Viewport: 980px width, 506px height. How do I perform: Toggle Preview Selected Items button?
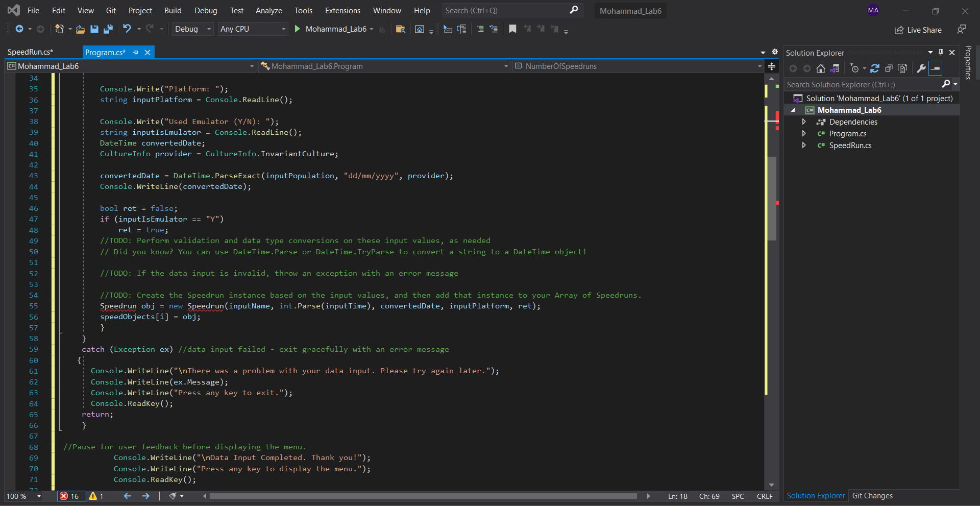935,68
